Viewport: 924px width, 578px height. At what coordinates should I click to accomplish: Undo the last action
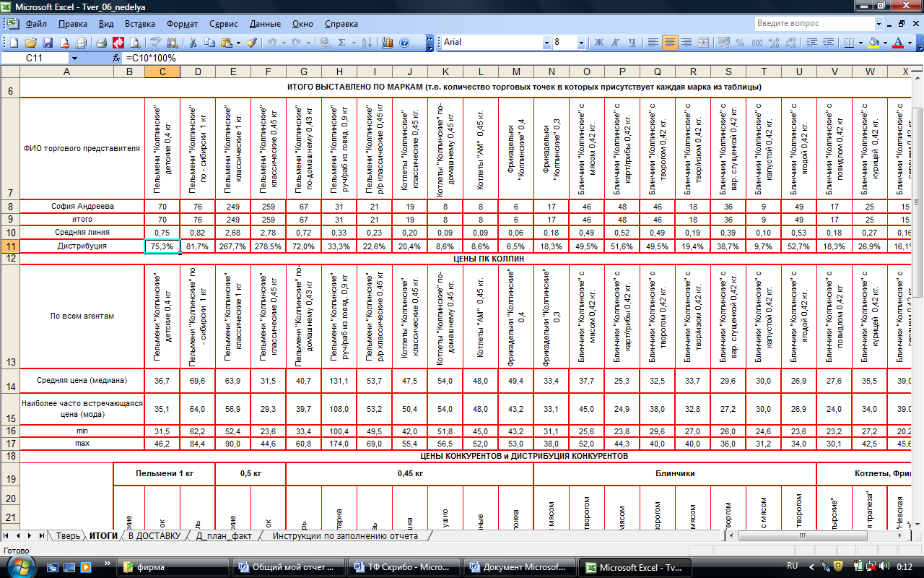point(271,43)
